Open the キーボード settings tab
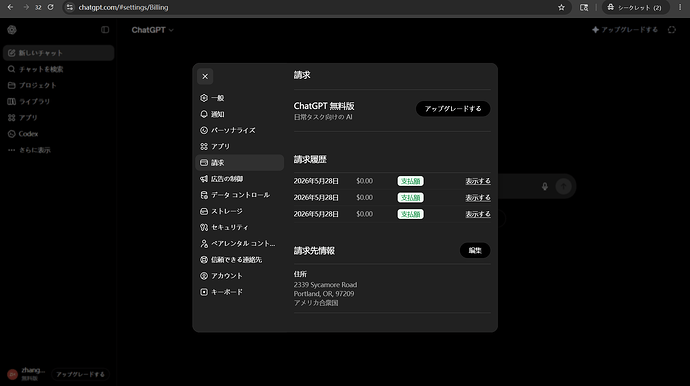690x386 pixels. pos(239,292)
